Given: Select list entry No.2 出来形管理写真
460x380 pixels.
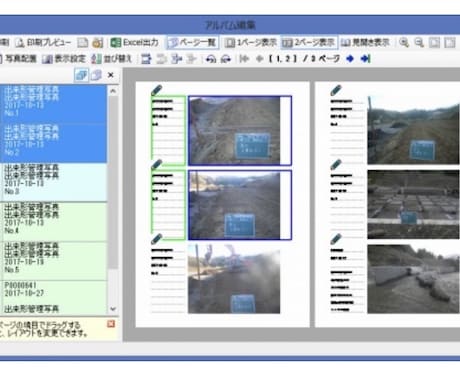Looking at the screenshot, I should tap(53, 143).
